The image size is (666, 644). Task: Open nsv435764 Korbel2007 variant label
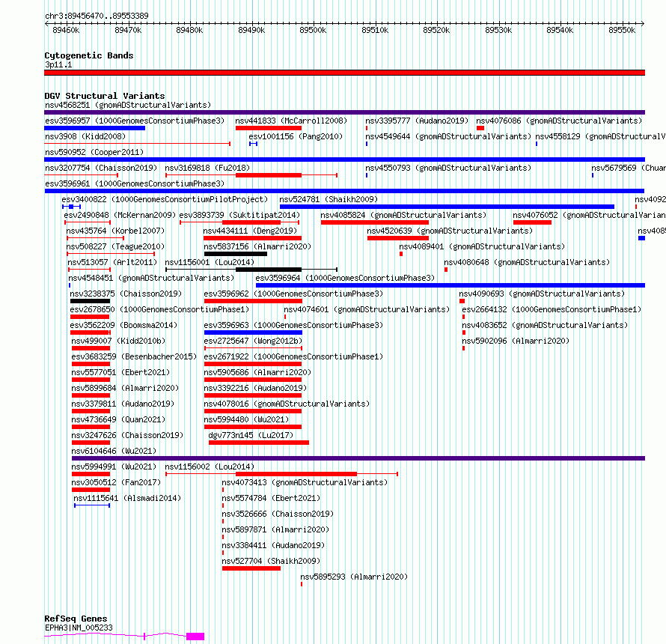(x=115, y=231)
